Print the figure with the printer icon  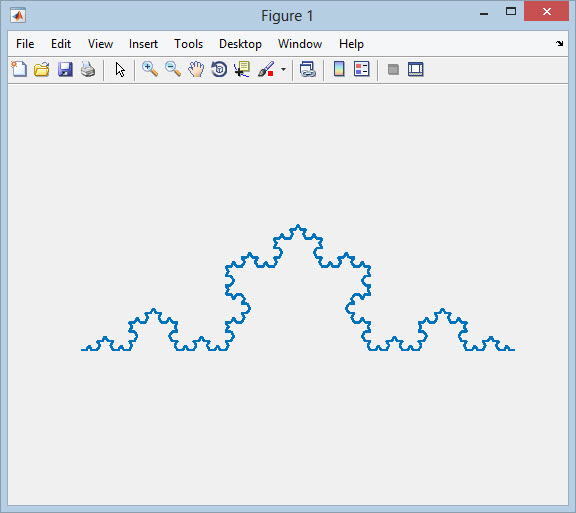(x=88, y=69)
